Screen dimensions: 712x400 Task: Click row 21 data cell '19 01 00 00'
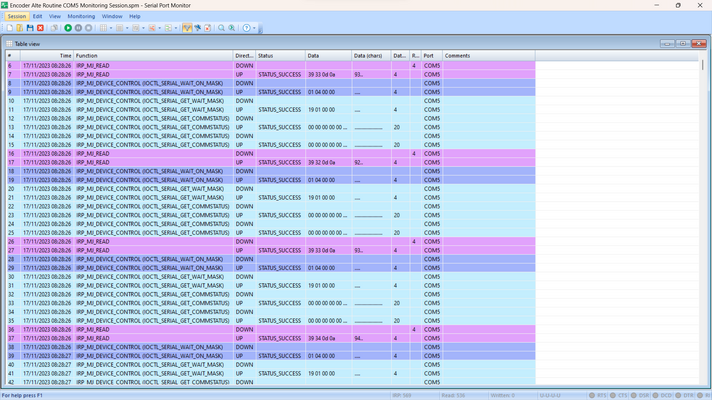(x=329, y=198)
